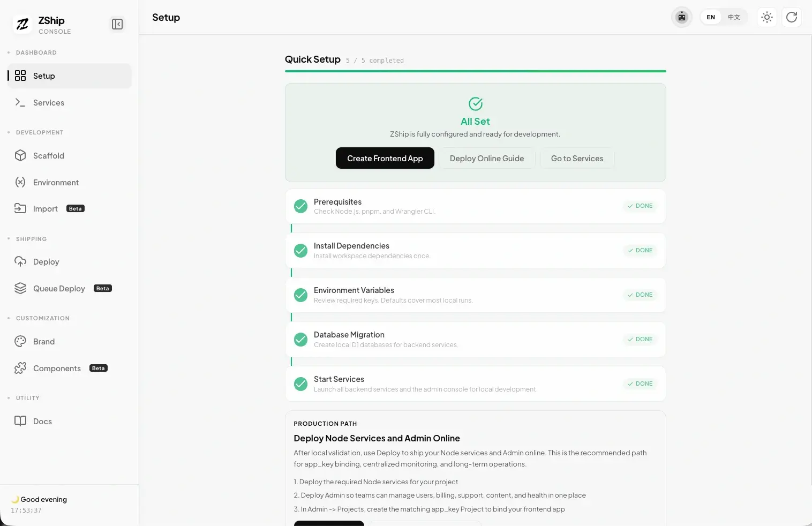Open the Docs menu item

(70, 421)
